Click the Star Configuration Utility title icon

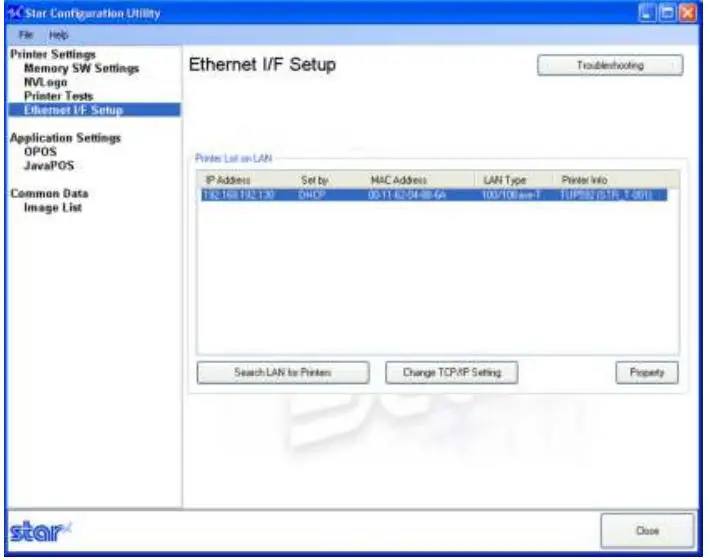click(x=15, y=13)
